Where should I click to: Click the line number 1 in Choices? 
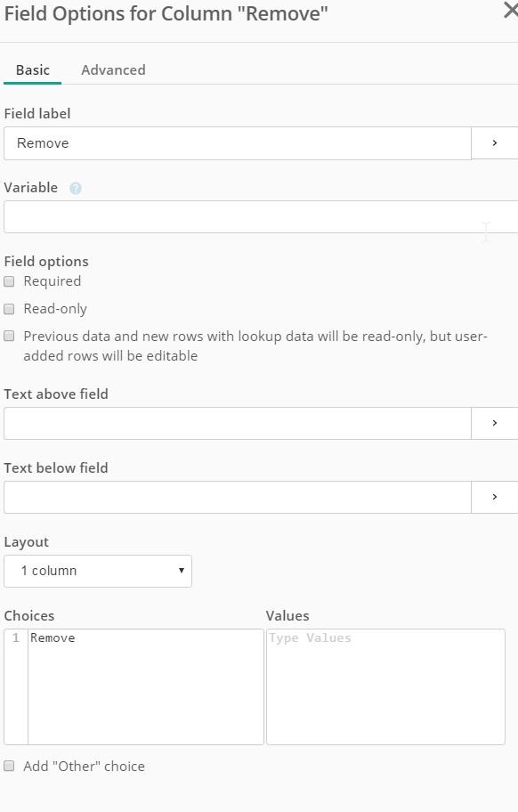tap(16, 638)
